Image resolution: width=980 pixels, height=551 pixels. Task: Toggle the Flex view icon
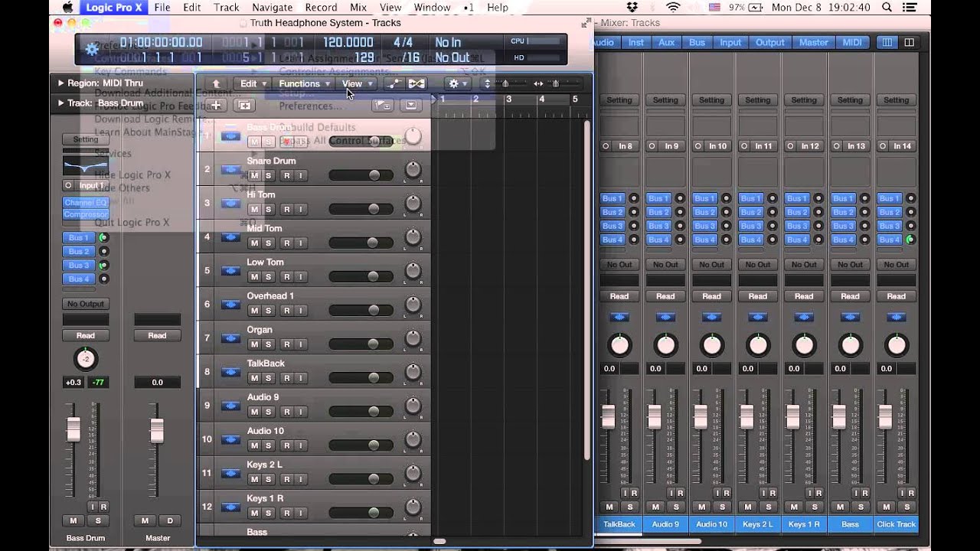pos(416,83)
